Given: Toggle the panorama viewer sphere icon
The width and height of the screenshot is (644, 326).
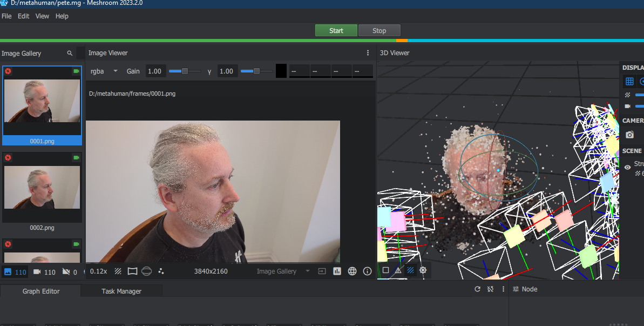Looking at the screenshot, I should (x=147, y=271).
